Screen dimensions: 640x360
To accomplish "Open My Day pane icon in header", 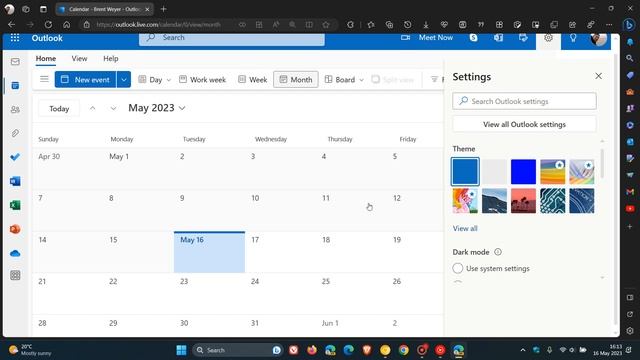I will click(x=523, y=38).
